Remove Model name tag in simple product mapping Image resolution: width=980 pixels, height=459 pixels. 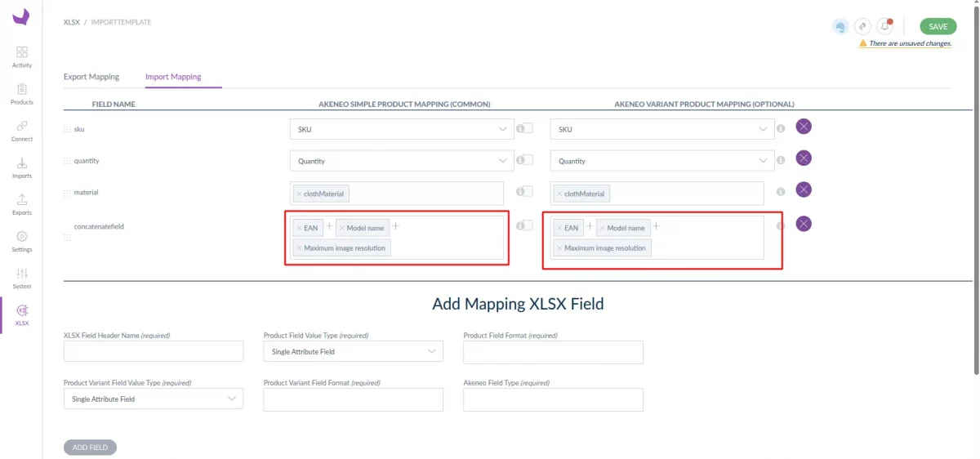coord(341,228)
